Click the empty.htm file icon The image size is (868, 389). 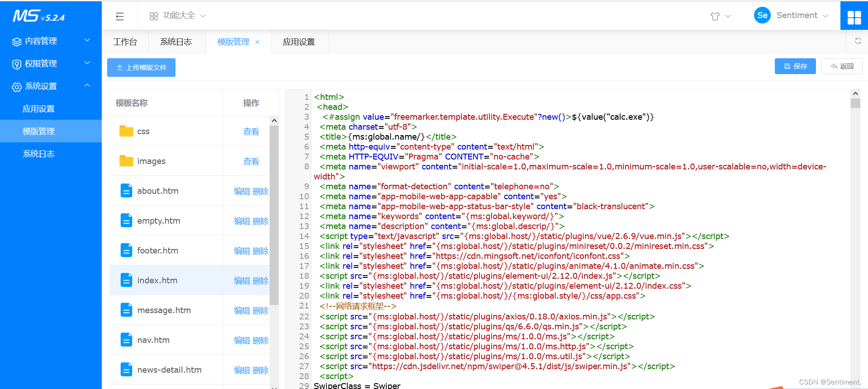pos(126,220)
